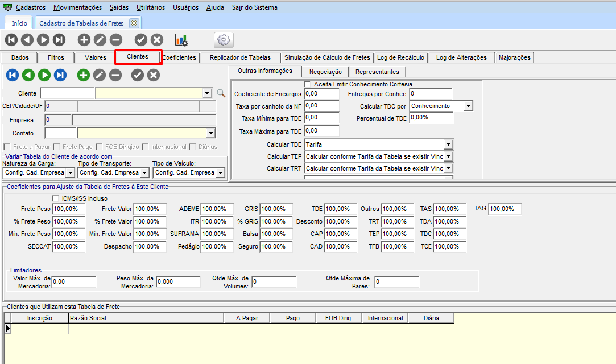Toggle the ICMS/ISS Incluso checkbox
616x364 pixels.
click(55, 198)
